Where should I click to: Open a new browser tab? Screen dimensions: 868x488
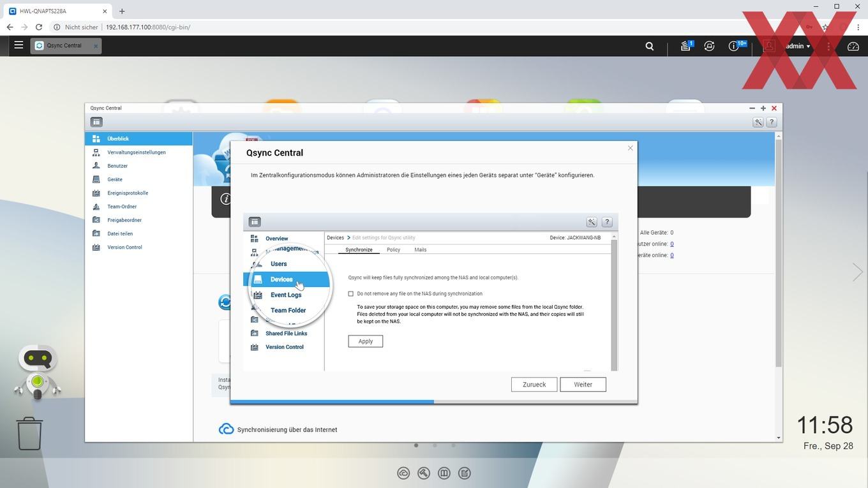click(x=122, y=11)
